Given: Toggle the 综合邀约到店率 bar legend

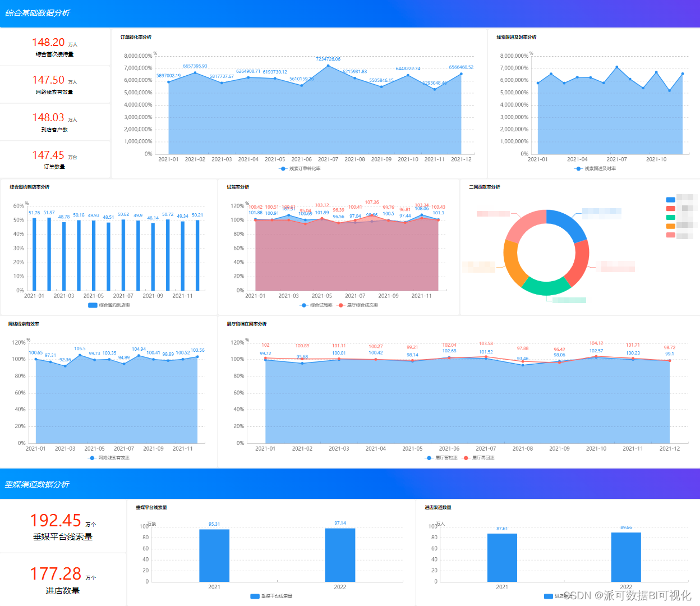Looking at the screenshot, I should click(93, 305).
